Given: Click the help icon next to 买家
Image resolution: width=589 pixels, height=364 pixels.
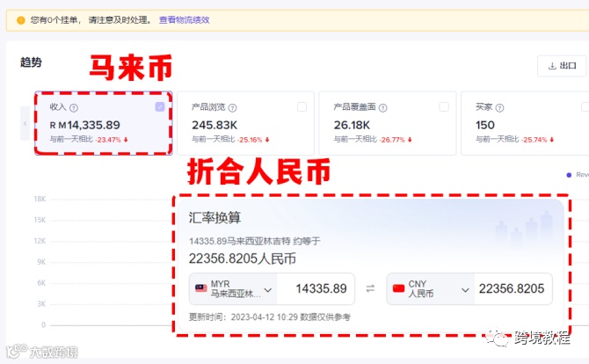Looking at the screenshot, I should pyautogui.click(x=499, y=108).
